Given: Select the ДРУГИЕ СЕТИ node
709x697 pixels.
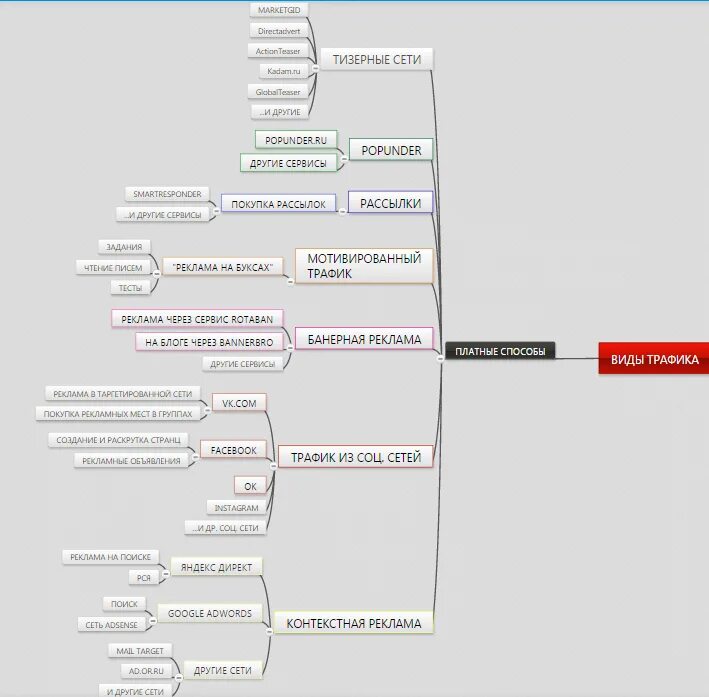Looking at the screenshot, I should [222, 670].
